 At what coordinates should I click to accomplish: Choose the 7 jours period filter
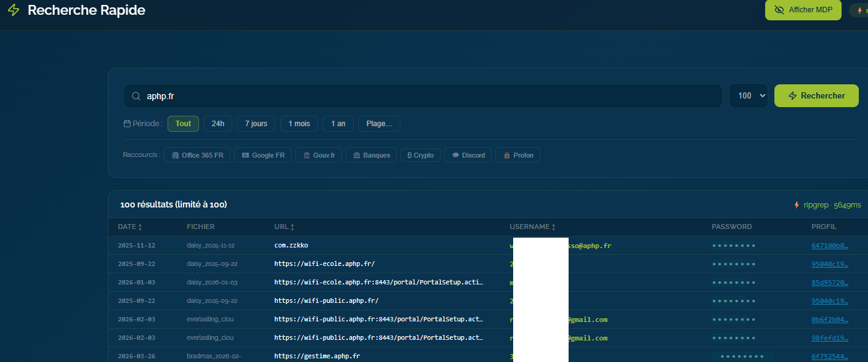256,124
